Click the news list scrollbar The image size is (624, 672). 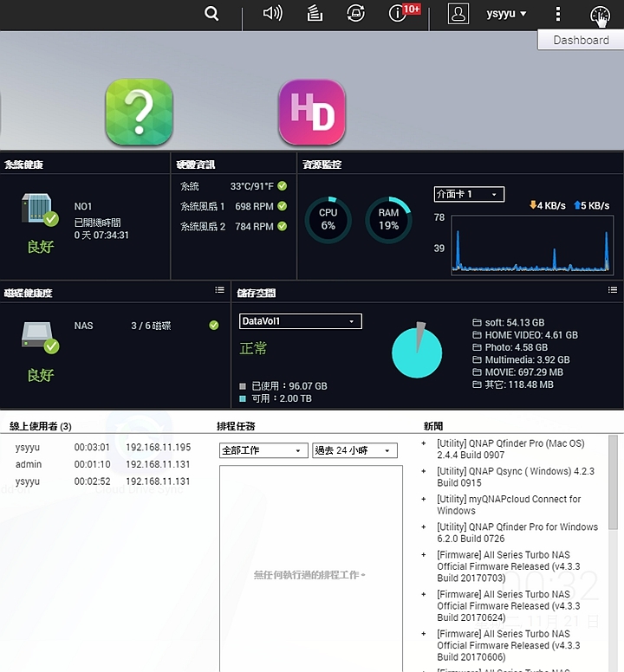point(613,482)
